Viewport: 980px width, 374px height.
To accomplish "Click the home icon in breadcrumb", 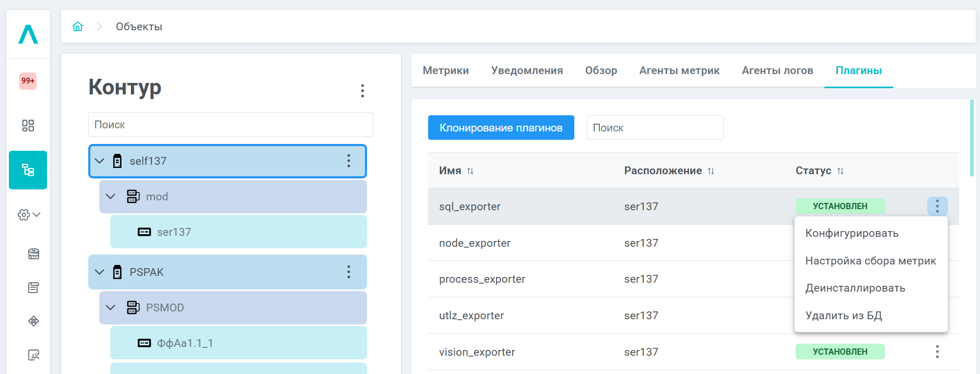I will pyautogui.click(x=78, y=27).
